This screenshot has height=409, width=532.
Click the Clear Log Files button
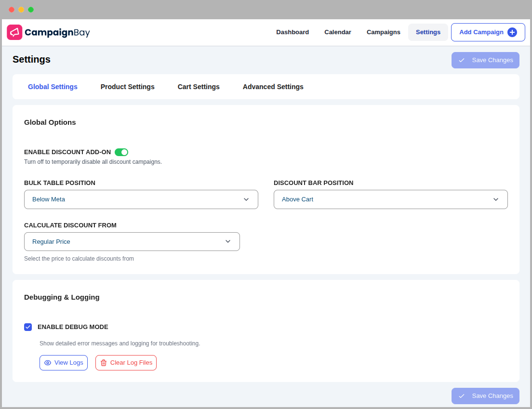click(x=126, y=363)
